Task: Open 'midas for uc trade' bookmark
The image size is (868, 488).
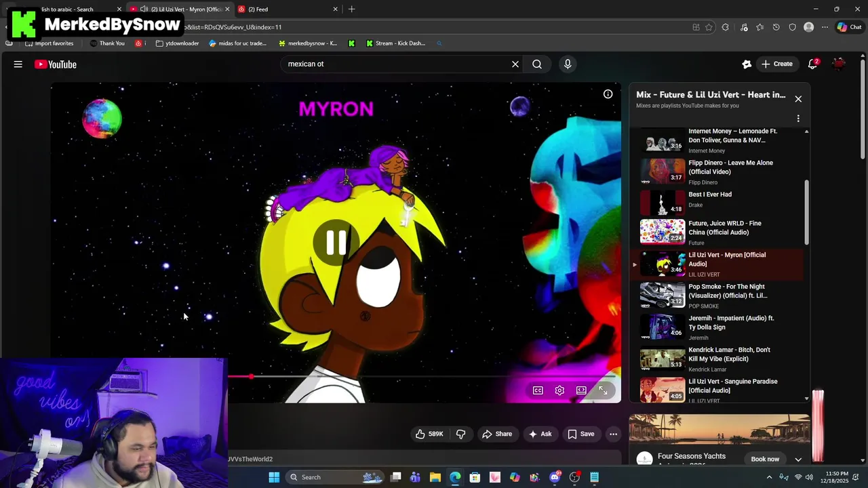Action: [238, 43]
